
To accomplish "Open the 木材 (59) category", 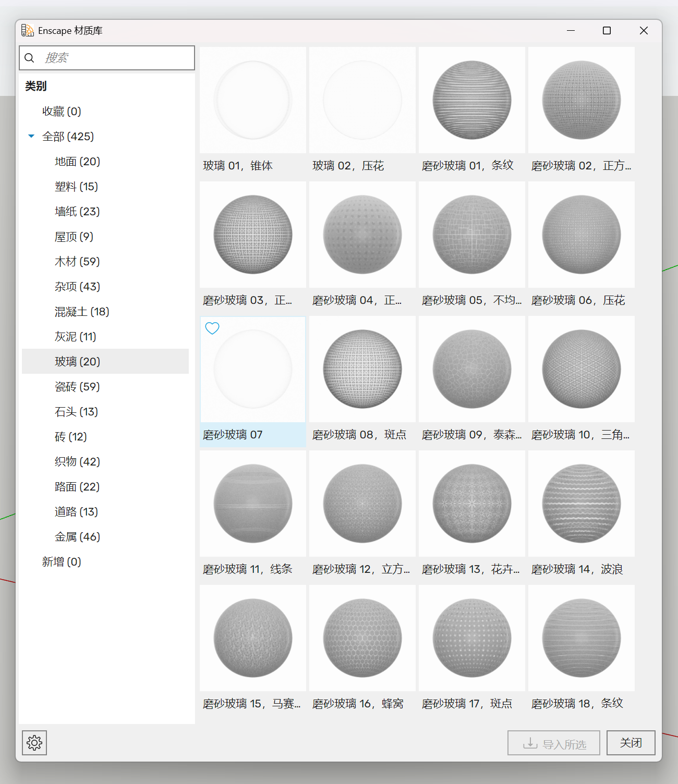I will [x=77, y=262].
